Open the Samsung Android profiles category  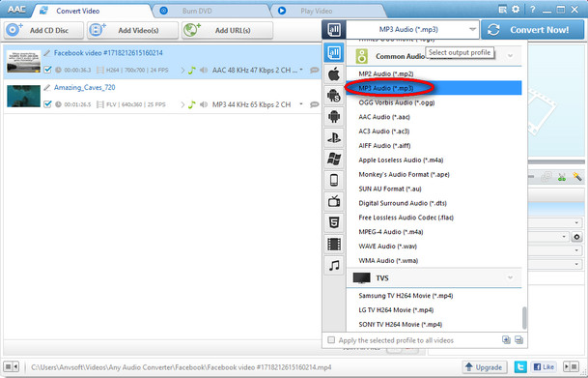(x=334, y=96)
